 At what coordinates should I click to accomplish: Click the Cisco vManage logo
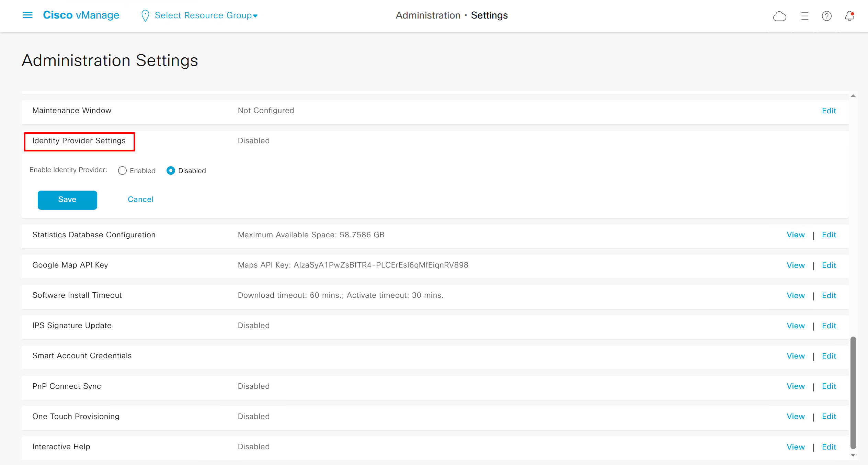[x=81, y=15]
